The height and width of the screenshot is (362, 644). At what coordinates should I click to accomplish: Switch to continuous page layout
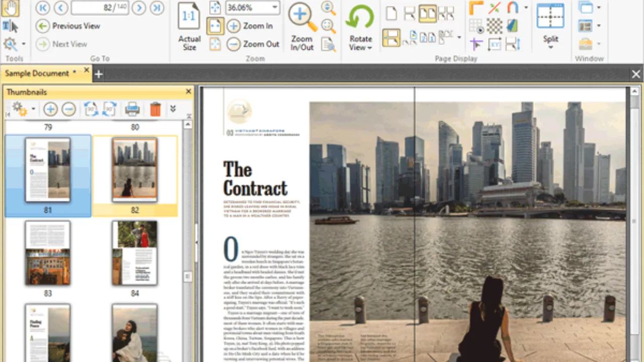(410, 14)
